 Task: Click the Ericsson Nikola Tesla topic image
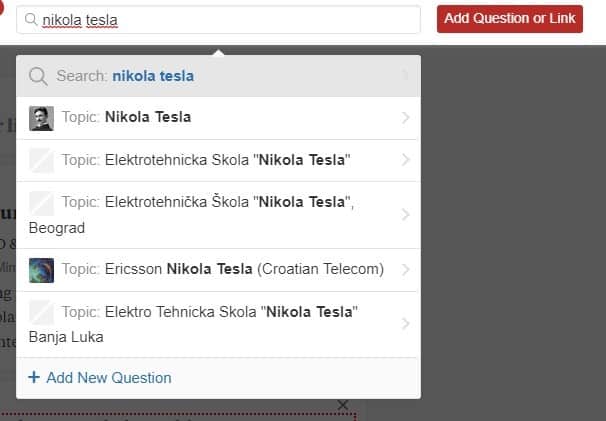[41, 270]
